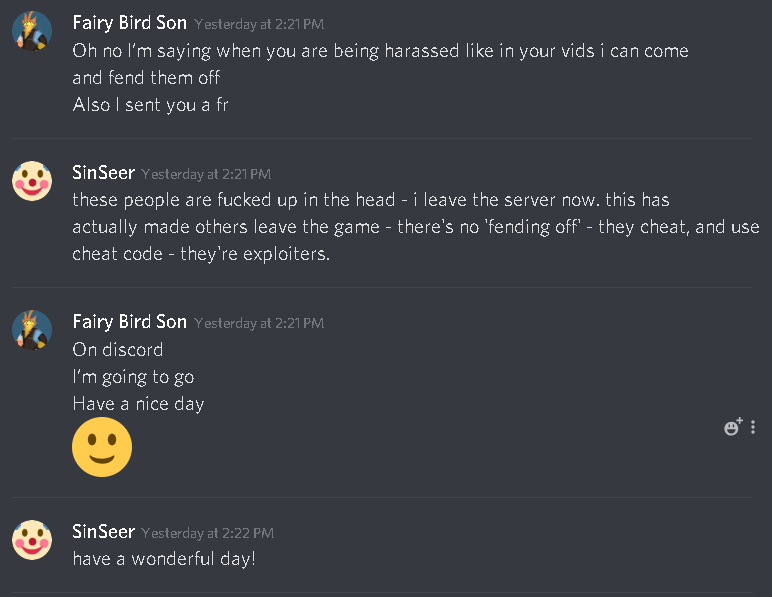Screen dimensions: 772x597
Task: Click the 'Yesterday at 2:22 PM' timestamp
Action: (x=207, y=533)
